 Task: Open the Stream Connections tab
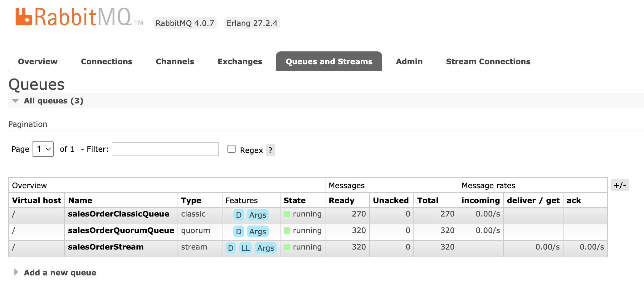[x=488, y=61]
